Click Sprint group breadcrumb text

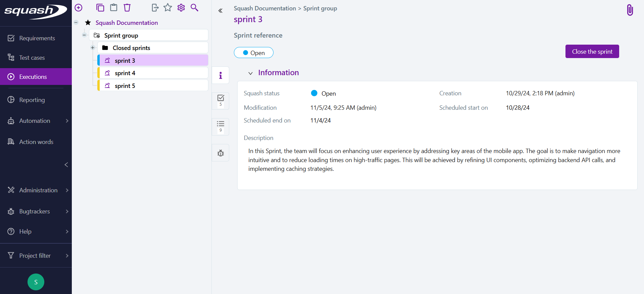[x=320, y=8]
